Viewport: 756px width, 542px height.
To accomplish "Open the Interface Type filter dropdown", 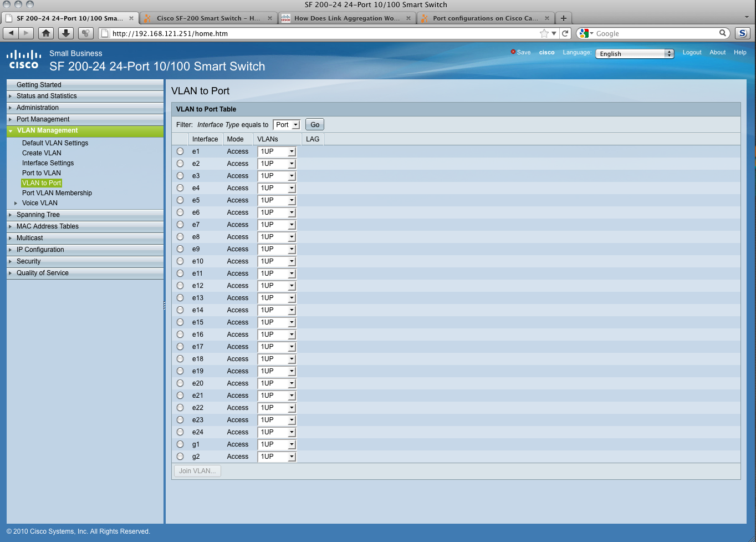I will click(x=287, y=125).
